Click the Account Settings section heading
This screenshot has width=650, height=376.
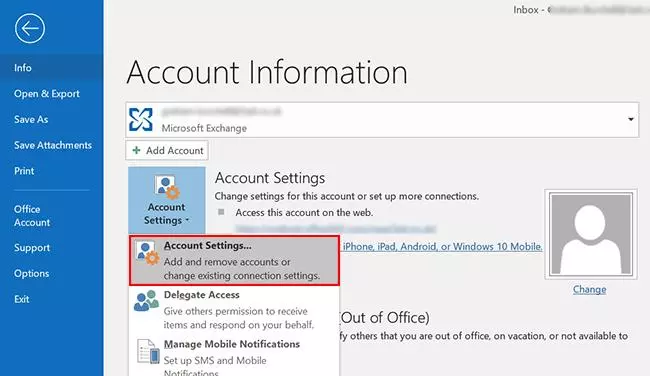270,178
